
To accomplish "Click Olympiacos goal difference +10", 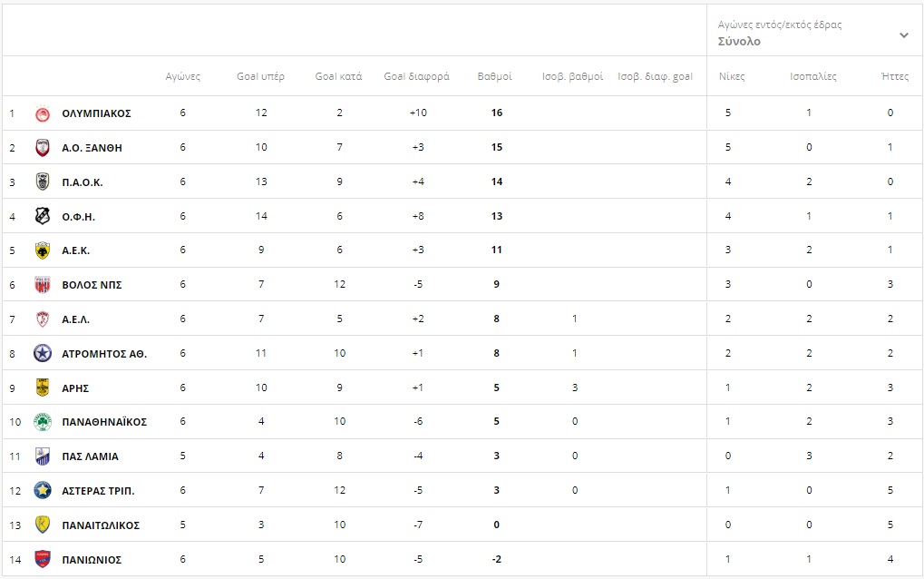I will (x=418, y=113).
